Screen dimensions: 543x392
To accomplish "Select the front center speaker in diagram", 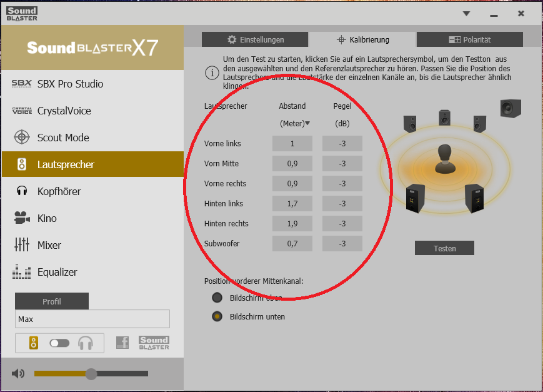I will tap(445, 118).
